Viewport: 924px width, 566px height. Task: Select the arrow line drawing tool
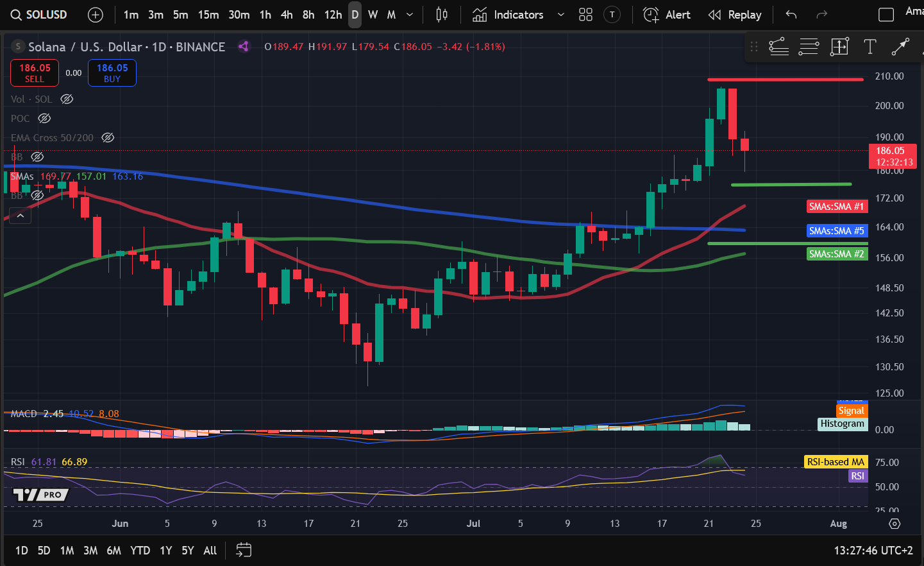click(x=900, y=46)
